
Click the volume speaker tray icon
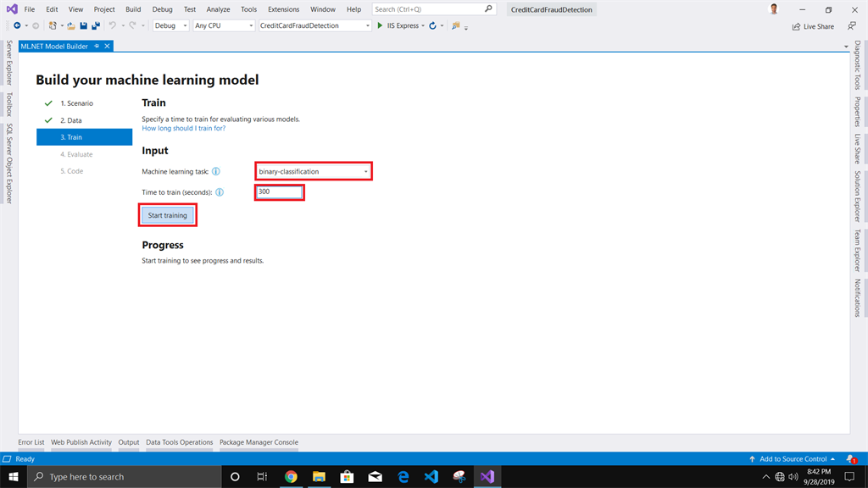pos(793,476)
